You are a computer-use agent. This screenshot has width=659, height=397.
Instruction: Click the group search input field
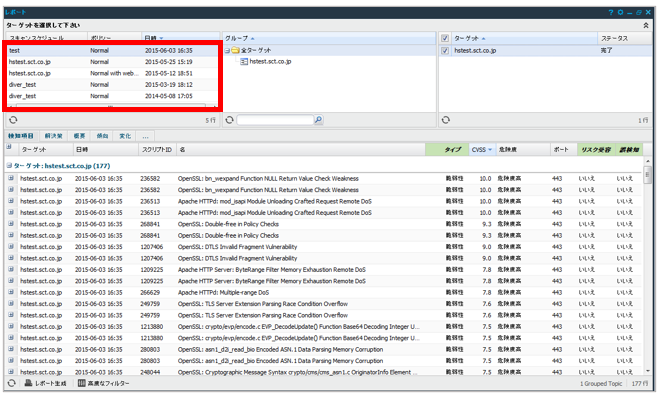(x=275, y=120)
